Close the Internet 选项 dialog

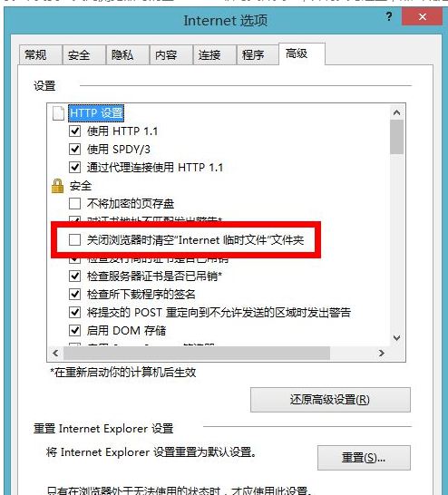[x=422, y=16]
